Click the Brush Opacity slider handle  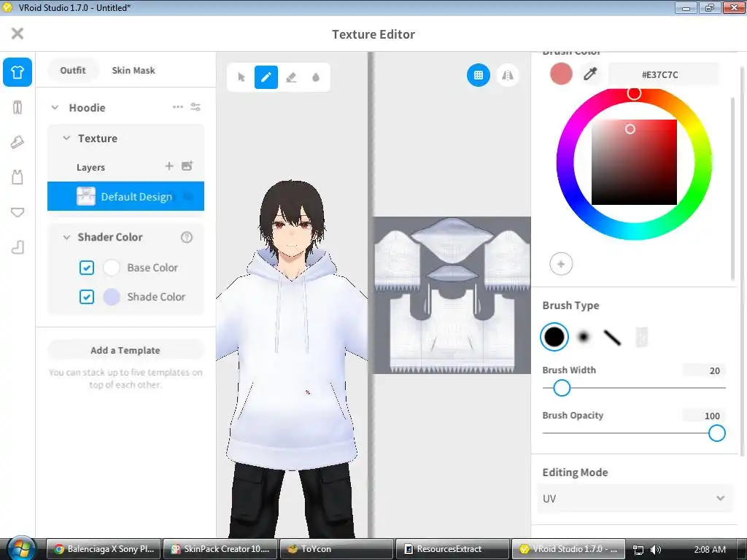click(717, 433)
